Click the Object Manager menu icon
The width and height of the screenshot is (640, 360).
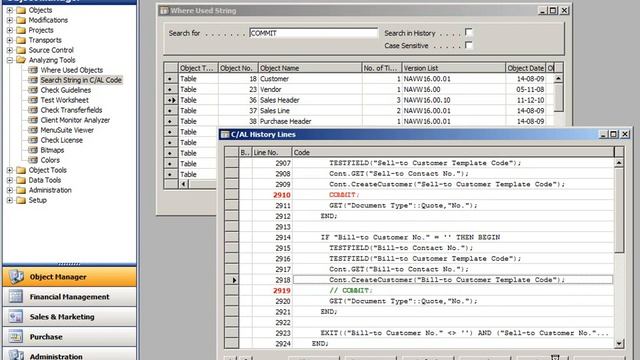(16, 277)
